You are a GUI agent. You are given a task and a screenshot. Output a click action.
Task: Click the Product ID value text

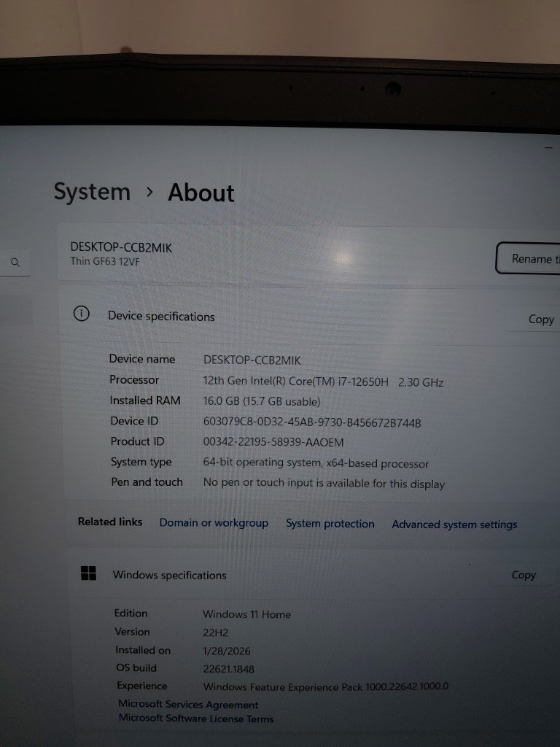tap(273, 442)
